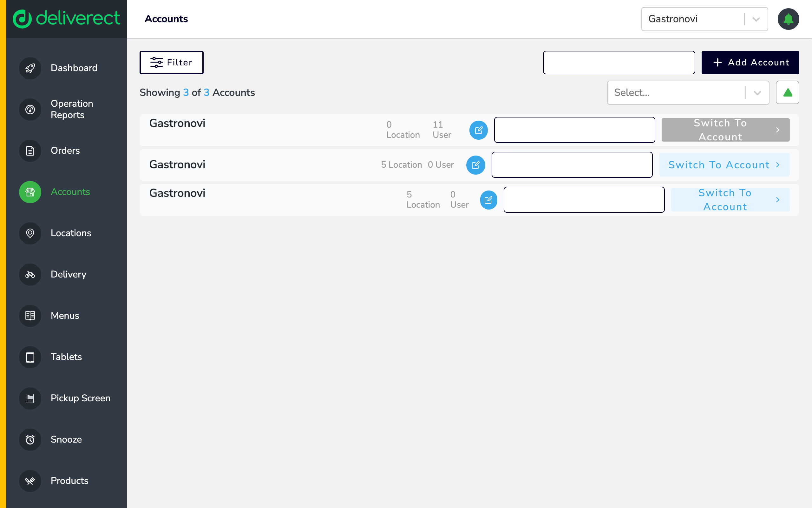
Task: Click the Orders document icon
Action: [30, 150]
